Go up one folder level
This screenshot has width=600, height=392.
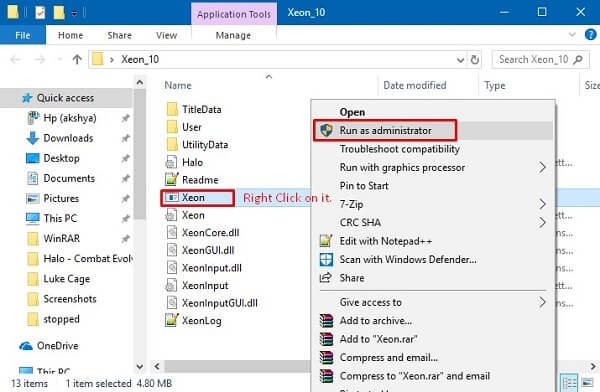click(77, 59)
